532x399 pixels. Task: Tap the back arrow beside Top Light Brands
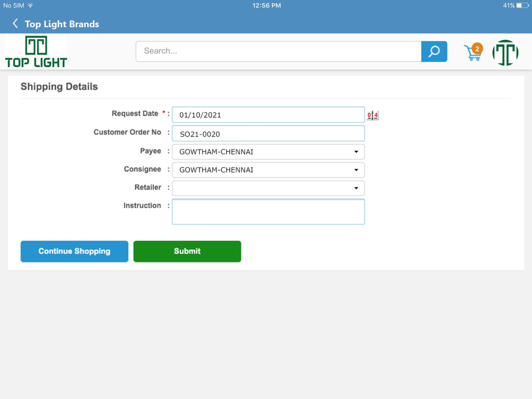15,24
